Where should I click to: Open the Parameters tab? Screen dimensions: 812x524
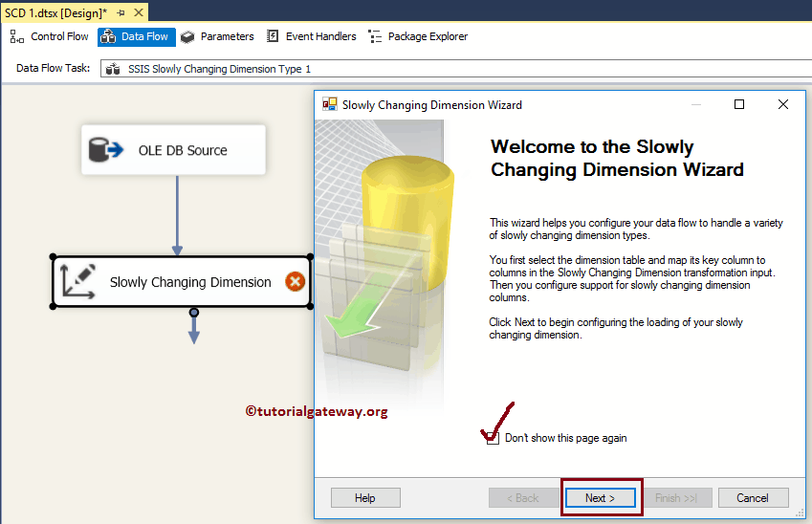[217, 36]
